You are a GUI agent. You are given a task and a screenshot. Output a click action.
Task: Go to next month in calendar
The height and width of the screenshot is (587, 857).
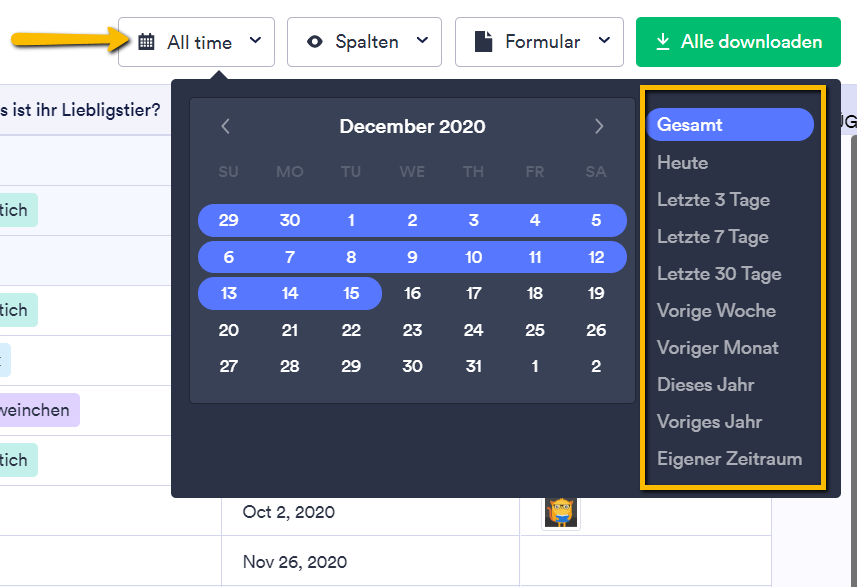599,126
